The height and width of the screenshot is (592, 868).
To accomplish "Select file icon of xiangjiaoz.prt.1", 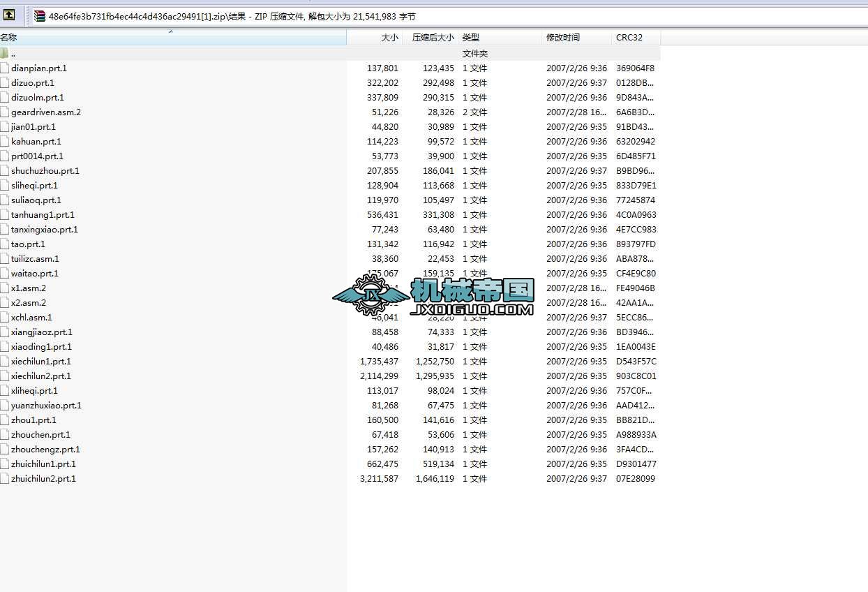I will (x=5, y=332).
